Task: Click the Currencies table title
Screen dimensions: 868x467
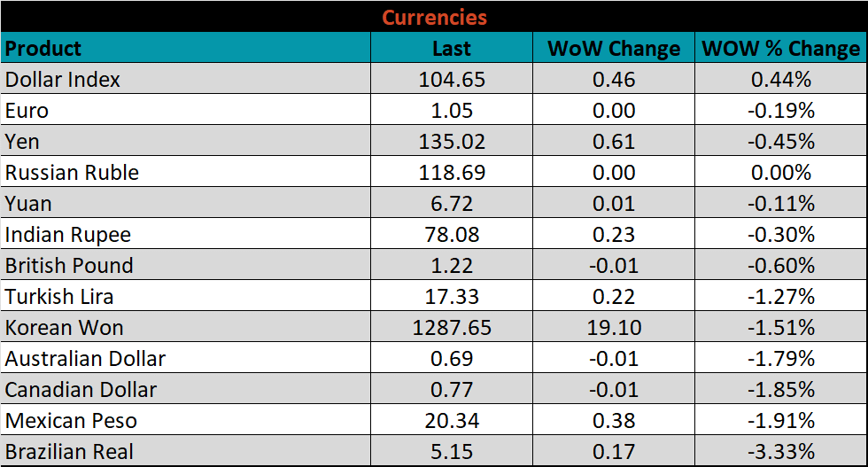Action: point(434,17)
